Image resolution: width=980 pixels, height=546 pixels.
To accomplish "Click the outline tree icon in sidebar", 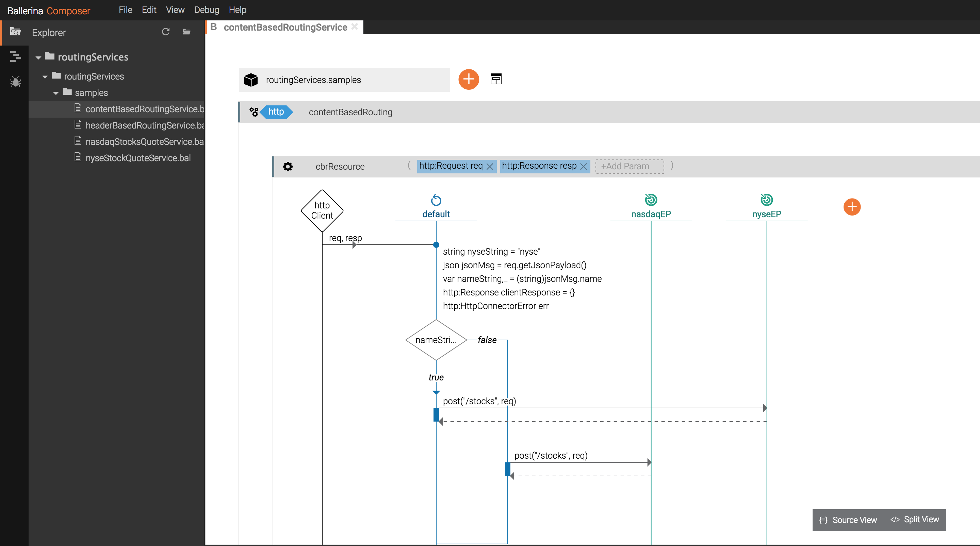I will (x=15, y=56).
